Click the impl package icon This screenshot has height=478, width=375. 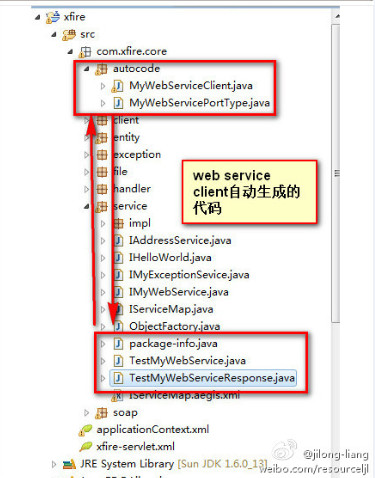point(118,223)
